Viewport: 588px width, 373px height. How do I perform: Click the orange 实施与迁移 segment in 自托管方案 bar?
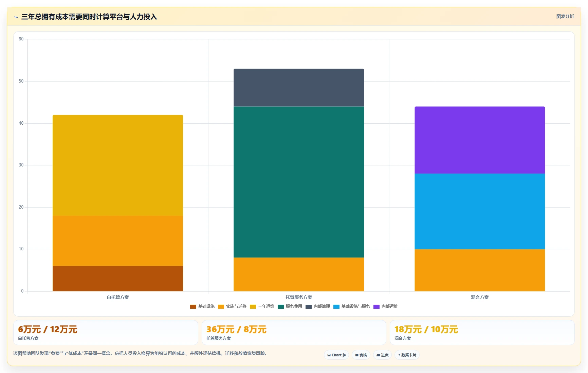click(x=118, y=241)
